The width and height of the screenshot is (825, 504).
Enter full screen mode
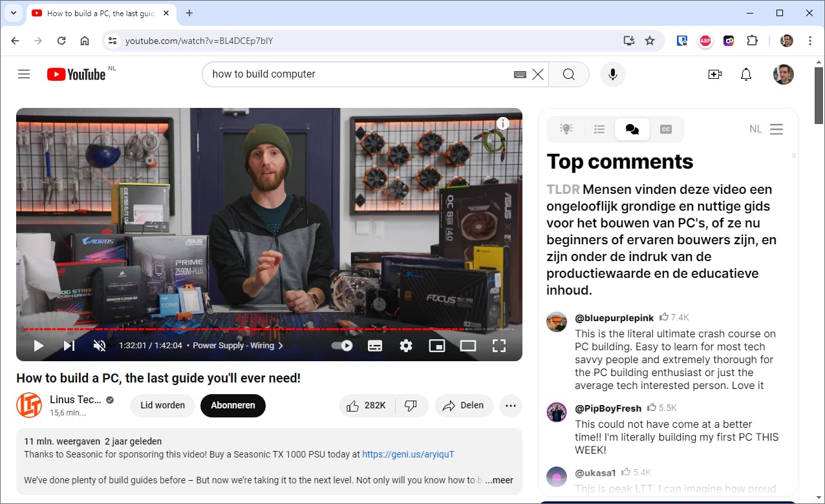pos(499,346)
